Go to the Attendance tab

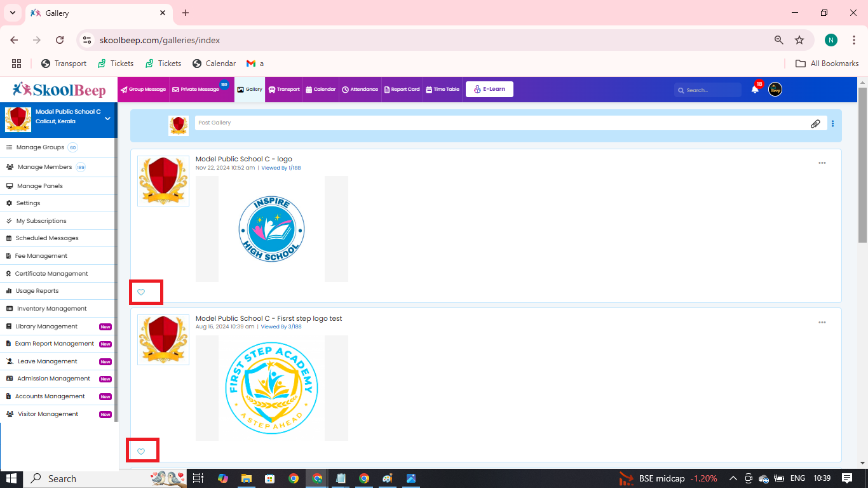(x=360, y=90)
